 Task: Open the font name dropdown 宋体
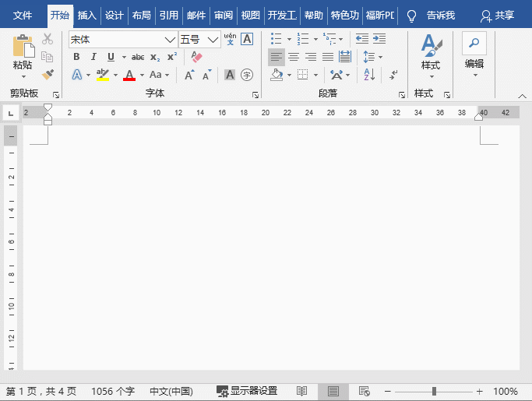[122, 39]
